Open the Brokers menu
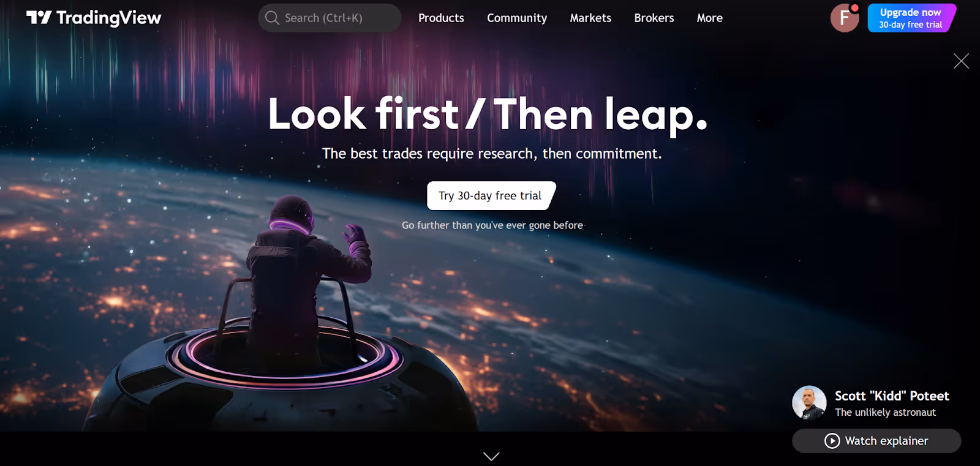The height and width of the screenshot is (466, 980). 654,18
